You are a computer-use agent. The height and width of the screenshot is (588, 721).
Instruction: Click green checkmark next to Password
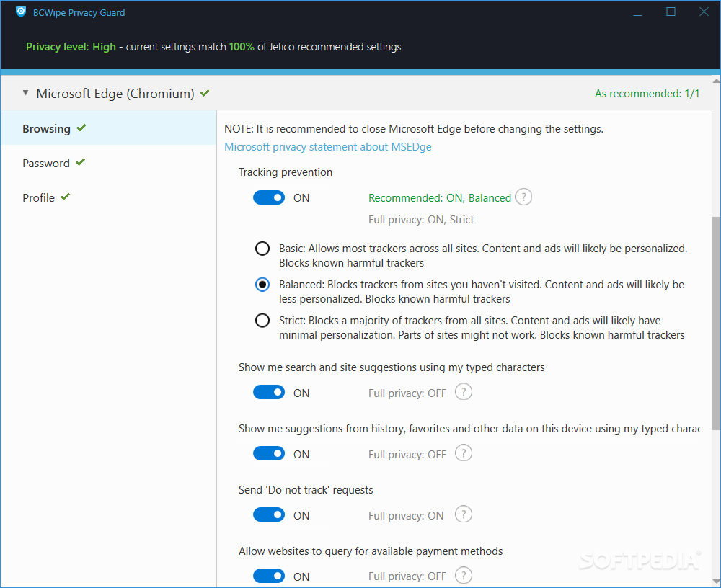81,162
